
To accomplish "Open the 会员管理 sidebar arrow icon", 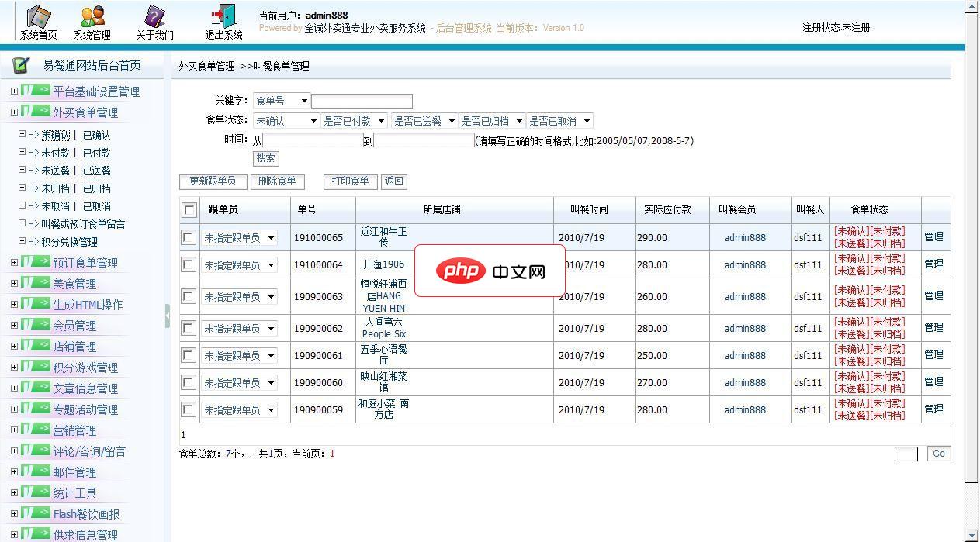I will click(x=36, y=325).
